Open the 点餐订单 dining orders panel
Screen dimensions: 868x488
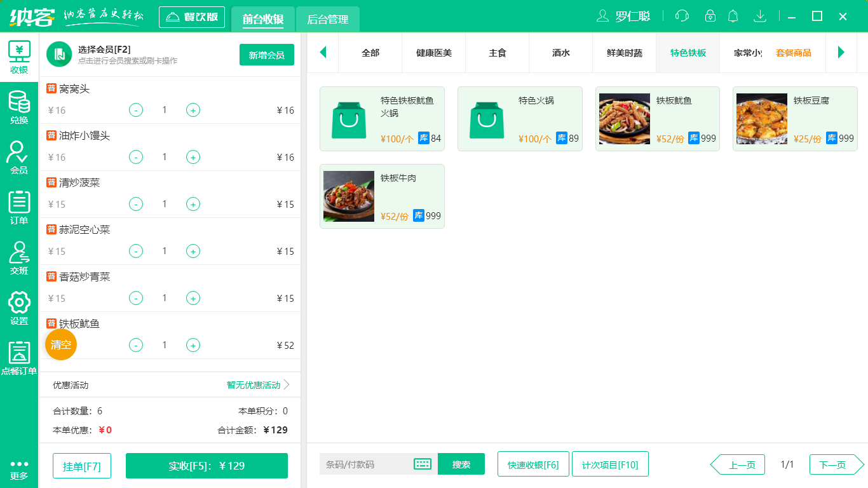19,358
